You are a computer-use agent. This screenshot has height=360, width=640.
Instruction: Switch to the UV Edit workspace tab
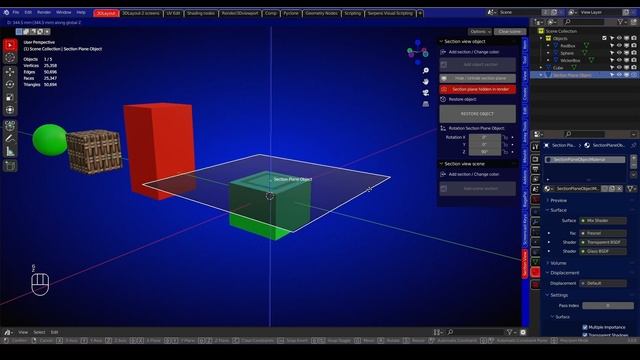[x=173, y=13]
